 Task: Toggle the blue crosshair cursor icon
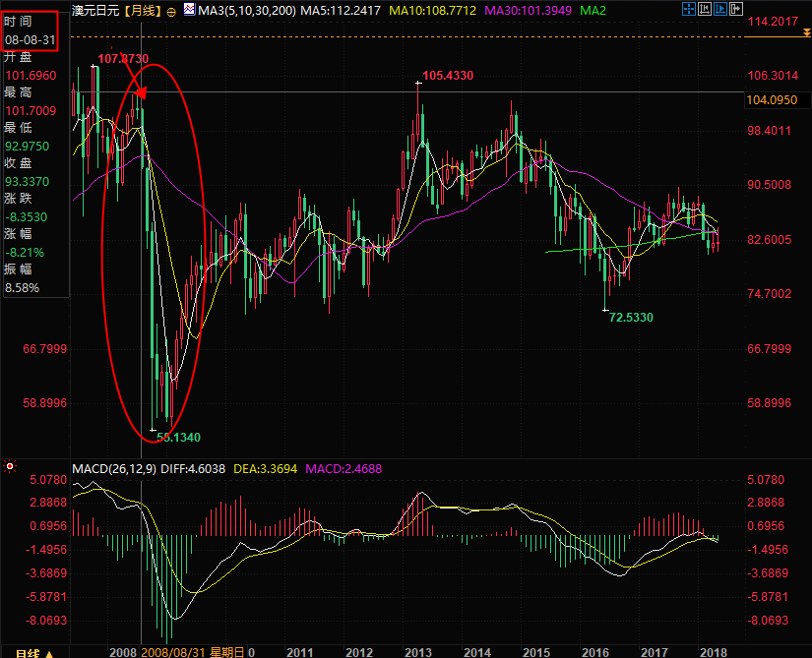point(688,9)
